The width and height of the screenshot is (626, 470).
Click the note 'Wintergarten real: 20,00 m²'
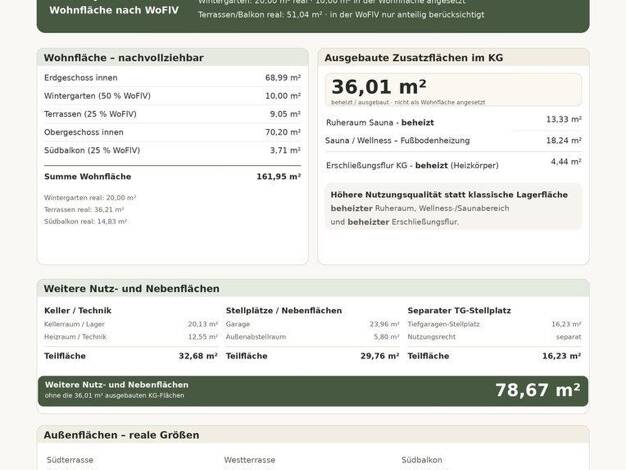90,198
